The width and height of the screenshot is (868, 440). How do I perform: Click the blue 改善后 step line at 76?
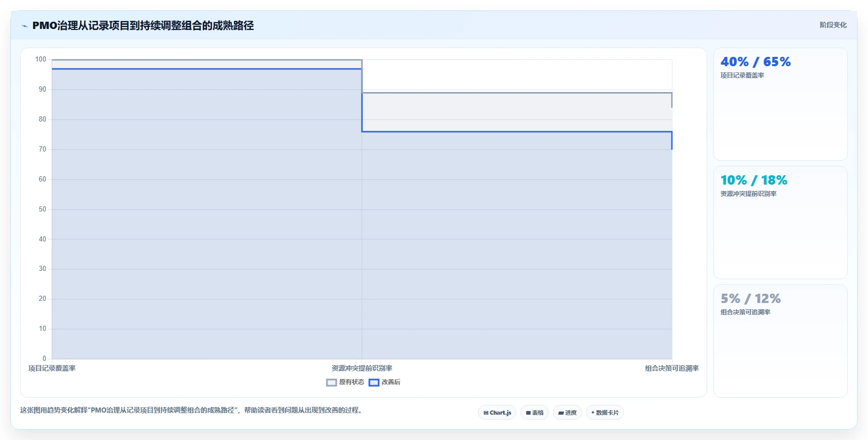coord(517,132)
